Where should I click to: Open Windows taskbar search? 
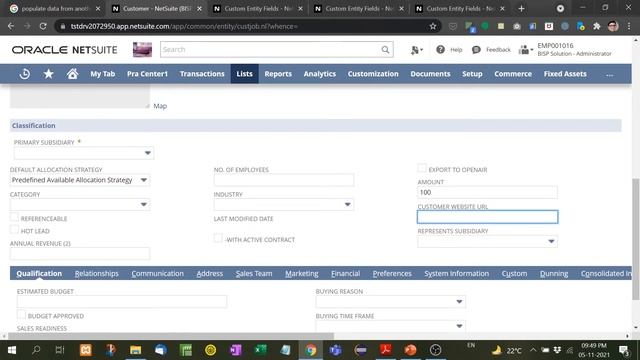(36, 350)
